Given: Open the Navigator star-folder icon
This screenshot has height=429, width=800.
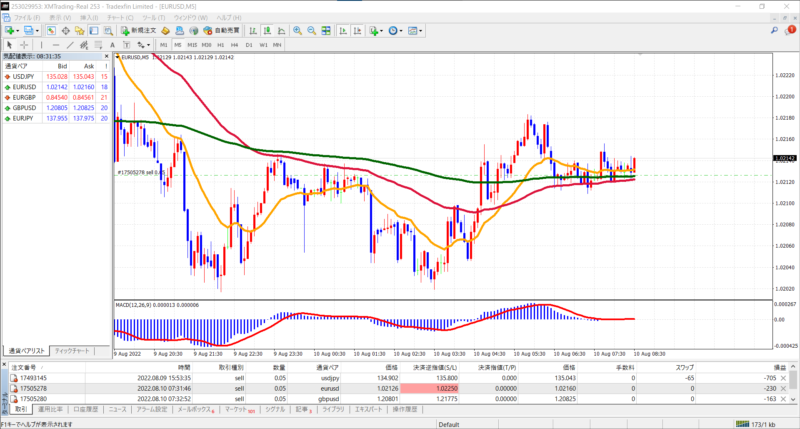Looking at the screenshot, I should [x=80, y=31].
